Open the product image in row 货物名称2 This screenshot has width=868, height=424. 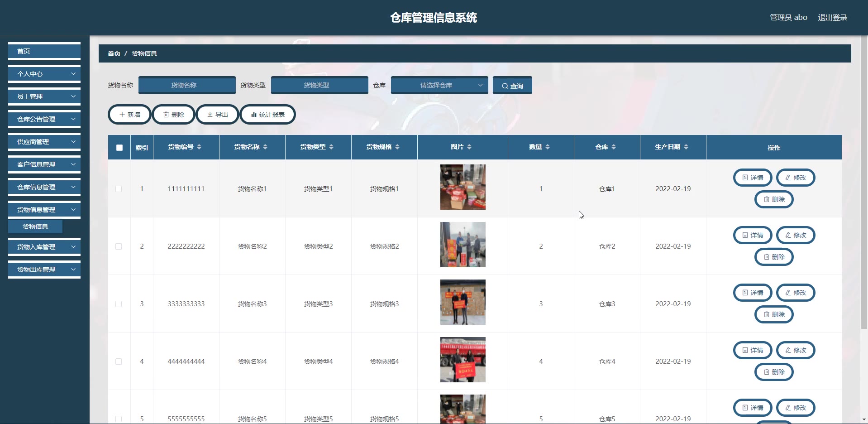click(x=463, y=245)
